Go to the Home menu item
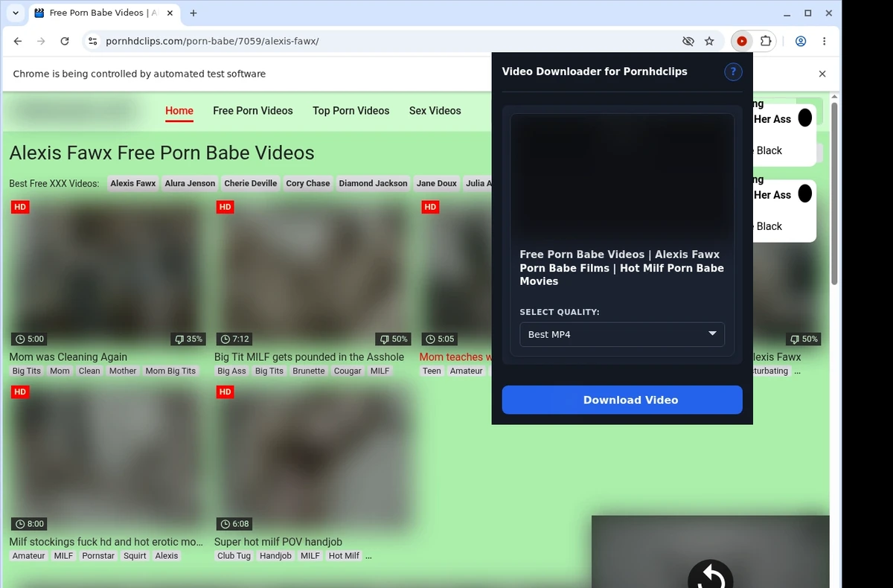The width and height of the screenshot is (893, 588). [x=179, y=111]
